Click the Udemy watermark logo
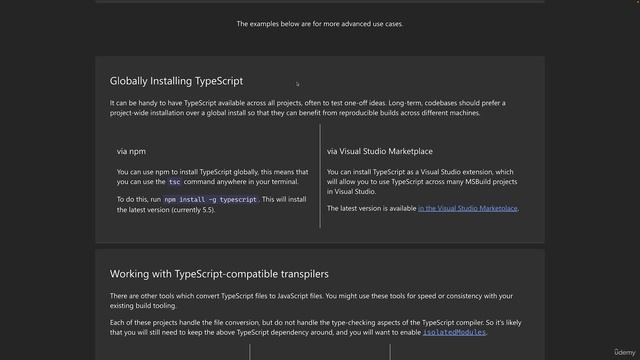Viewport: 640px width, 360px height. [x=625, y=352]
